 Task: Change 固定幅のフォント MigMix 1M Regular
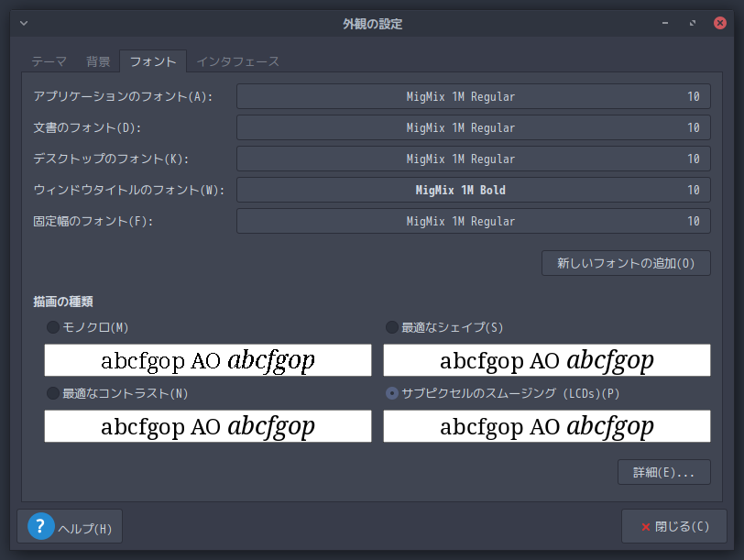pyautogui.click(x=473, y=221)
